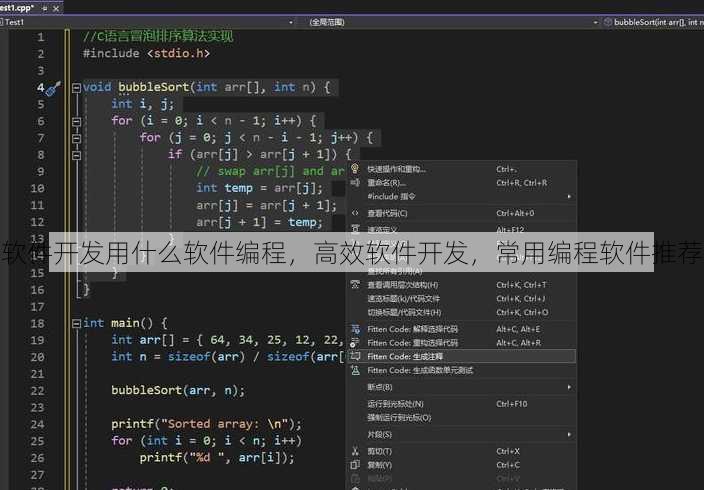The width and height of the screenshot is (704, 490).
Task: Click the Fitten Code refactor-code icon
Action: tap(355, 343)
